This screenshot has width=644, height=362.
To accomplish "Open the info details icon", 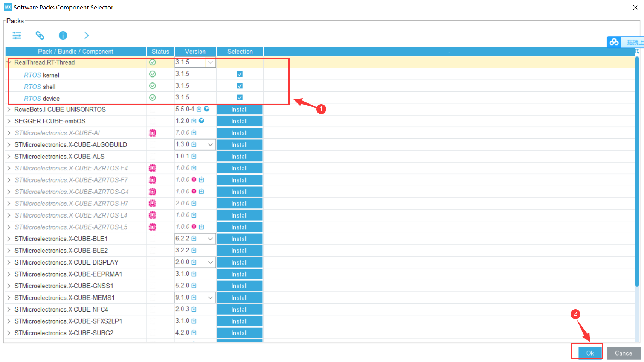I will (63, 35).
